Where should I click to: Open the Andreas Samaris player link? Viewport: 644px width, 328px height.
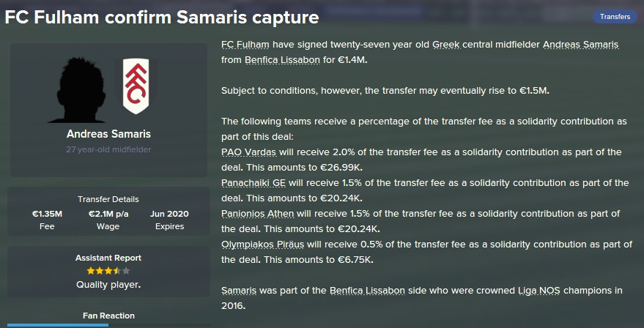(x=581, y=45)
